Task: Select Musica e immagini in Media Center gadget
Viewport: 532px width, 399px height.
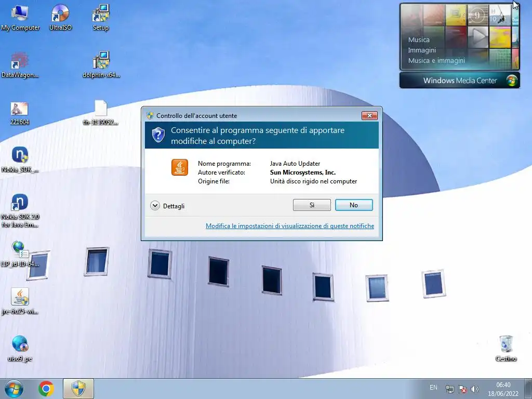Action: point(436,60)
